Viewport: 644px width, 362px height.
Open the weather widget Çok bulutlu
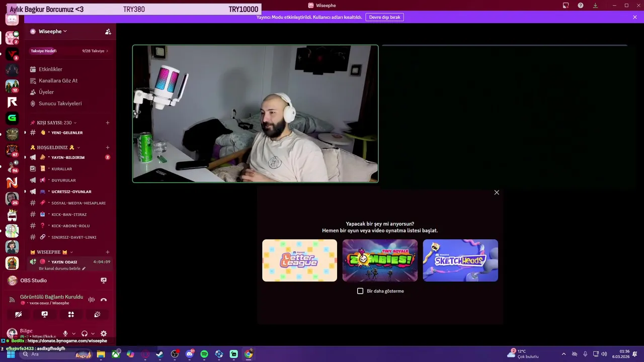(524, 354)
